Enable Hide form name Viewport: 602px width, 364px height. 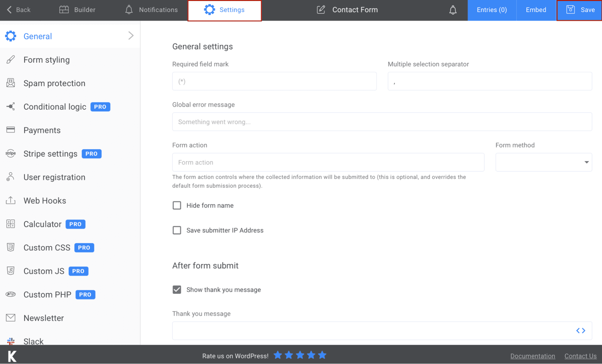click(177, 205)
